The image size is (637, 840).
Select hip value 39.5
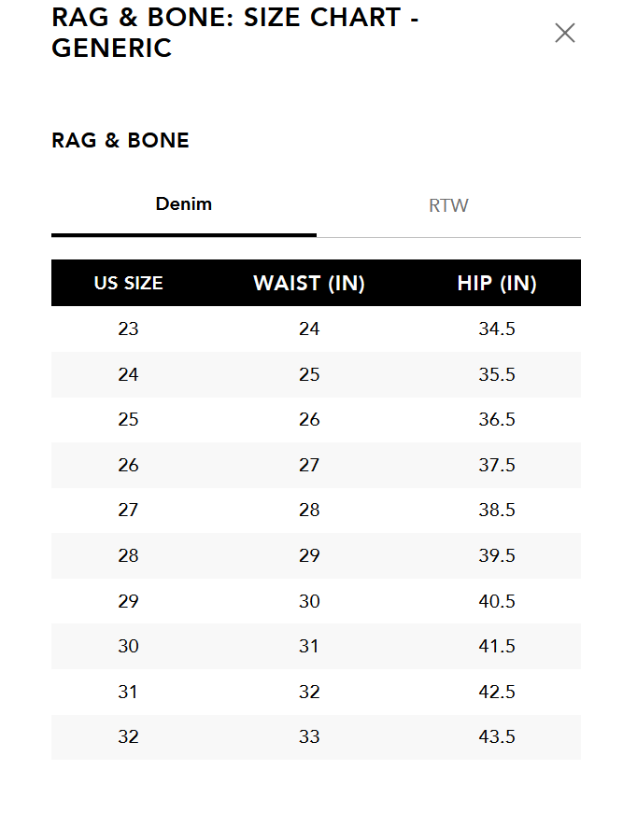click(x=497, y=555)
